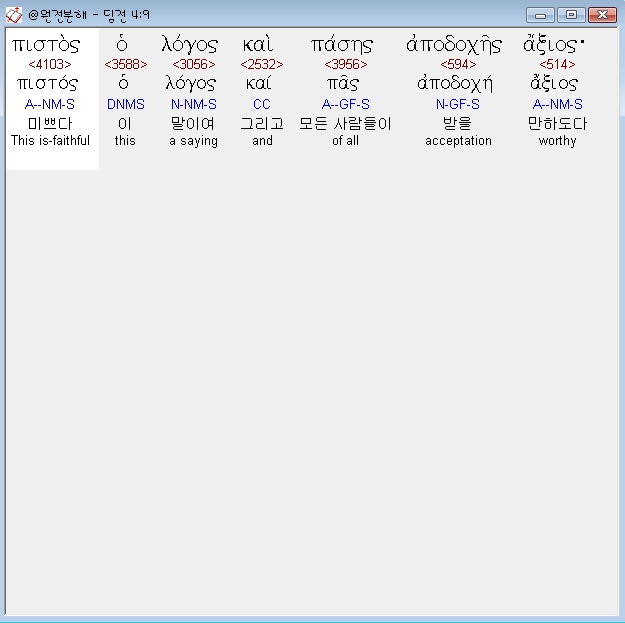
Task: Select the Greek word πιστὸς in the top row
Action: (46, 45)
